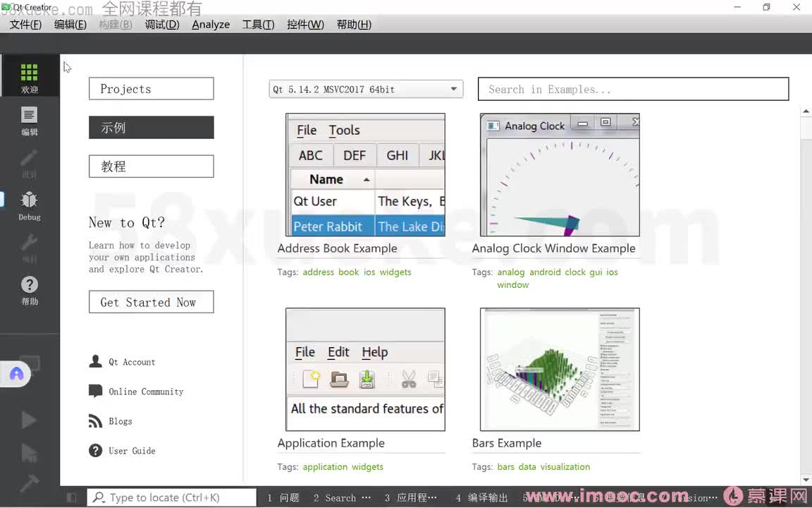Click the User Guide question icon
The height and width of the screenshot is (508, 812).
tap(95, 450)
